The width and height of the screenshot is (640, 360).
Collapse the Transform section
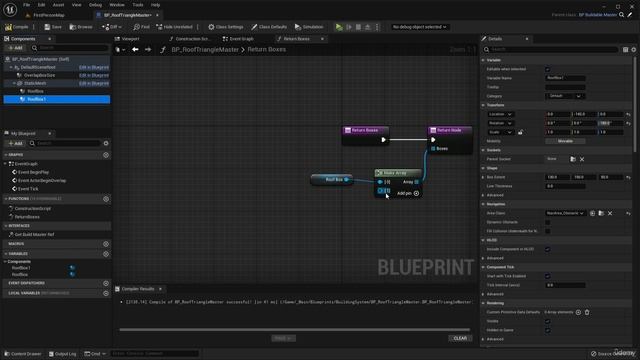point(483,105)
